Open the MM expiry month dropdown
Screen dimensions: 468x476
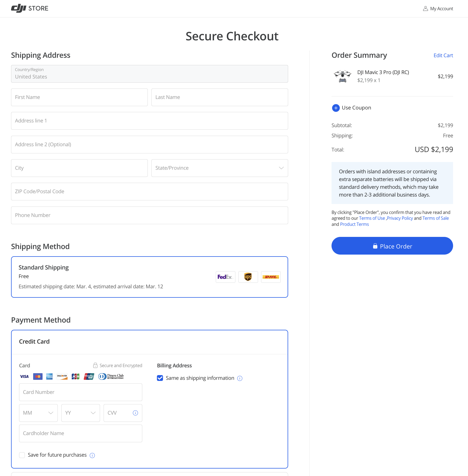38,413
